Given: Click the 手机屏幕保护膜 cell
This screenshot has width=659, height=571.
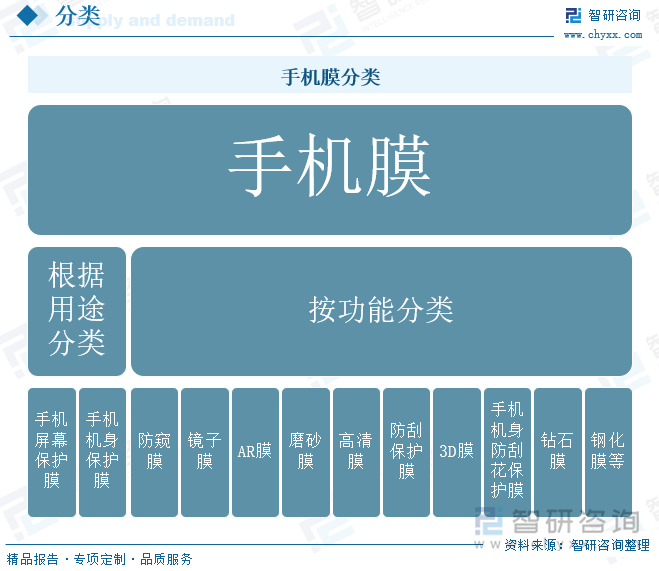Looking at the screenshot, I should 52,452.
